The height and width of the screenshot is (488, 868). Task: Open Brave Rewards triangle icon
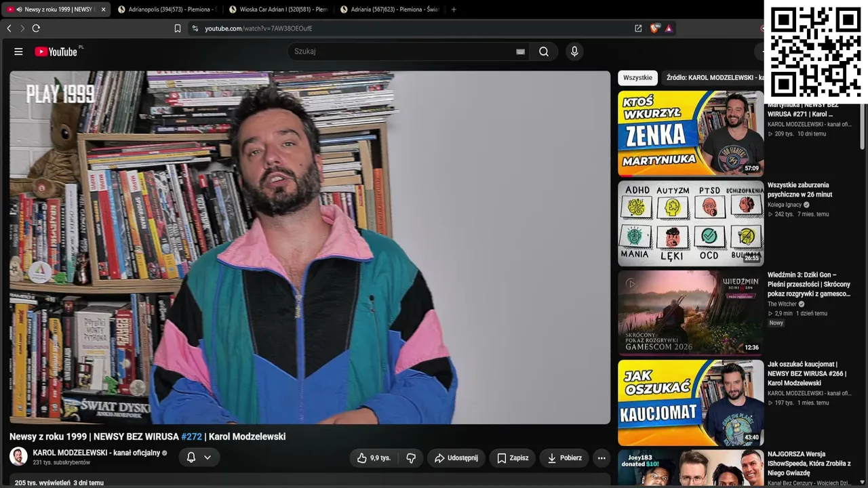(x=669, y=28)
